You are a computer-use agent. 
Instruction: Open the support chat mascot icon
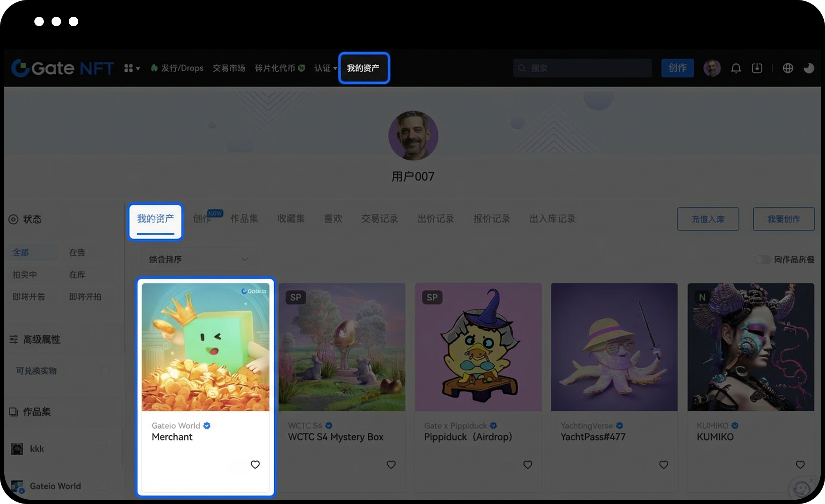click(x=801, y=489)
